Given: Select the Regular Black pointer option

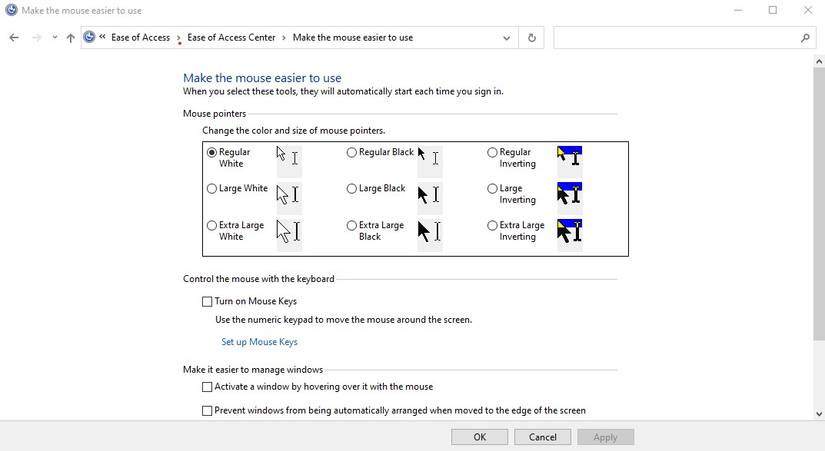Looking at the screenshot, I should pos(352,153).
